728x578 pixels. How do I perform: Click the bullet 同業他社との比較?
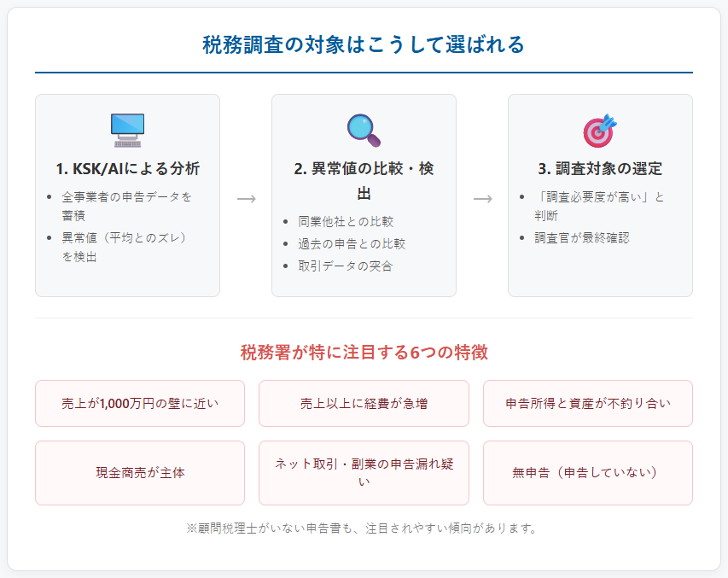pyautogui.click(x=346, y=221)
